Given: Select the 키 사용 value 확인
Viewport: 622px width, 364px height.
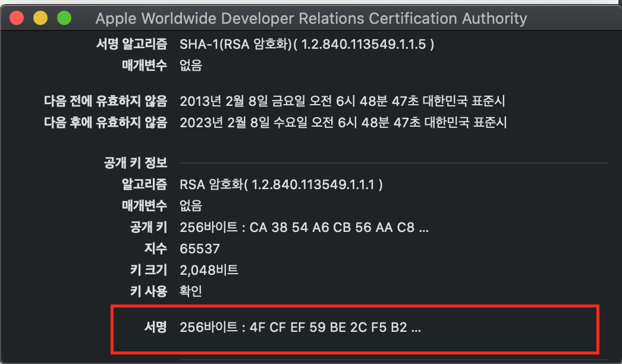Looking at the screenshot, I should (x=191, y=291).
